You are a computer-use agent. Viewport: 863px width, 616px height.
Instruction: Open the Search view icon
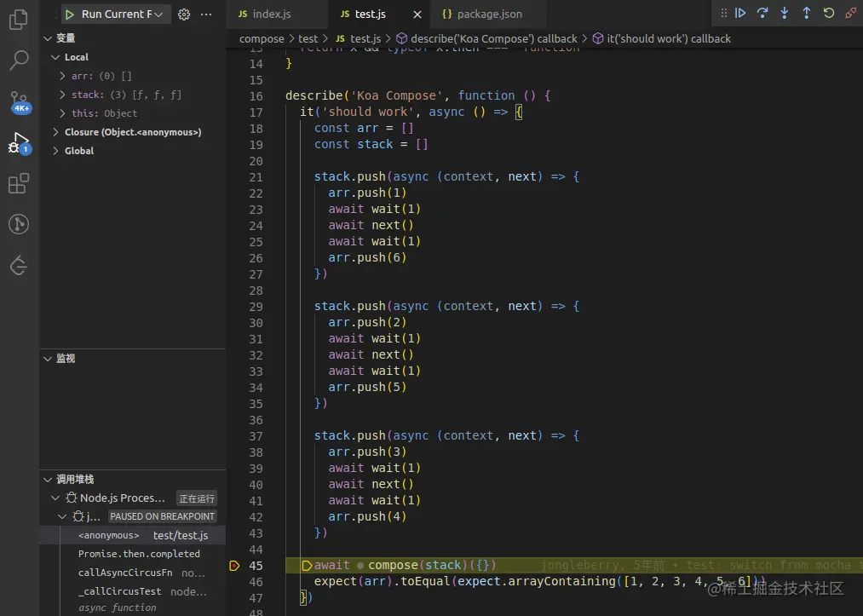coord(19,60)
